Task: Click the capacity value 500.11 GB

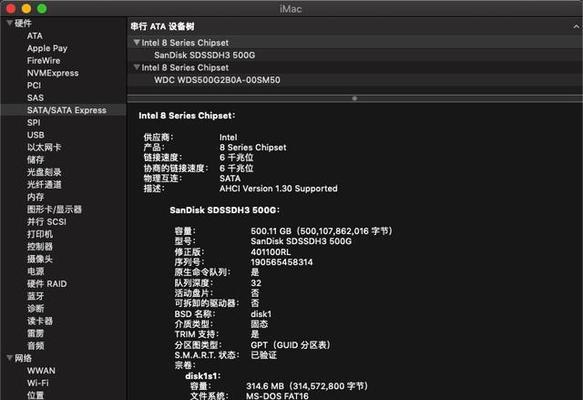Action: (271, 231)
